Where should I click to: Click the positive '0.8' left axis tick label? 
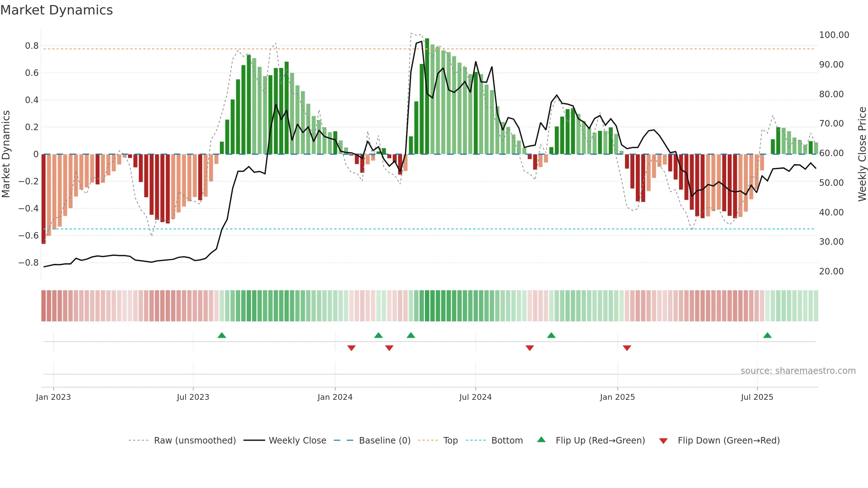point(32,46)
